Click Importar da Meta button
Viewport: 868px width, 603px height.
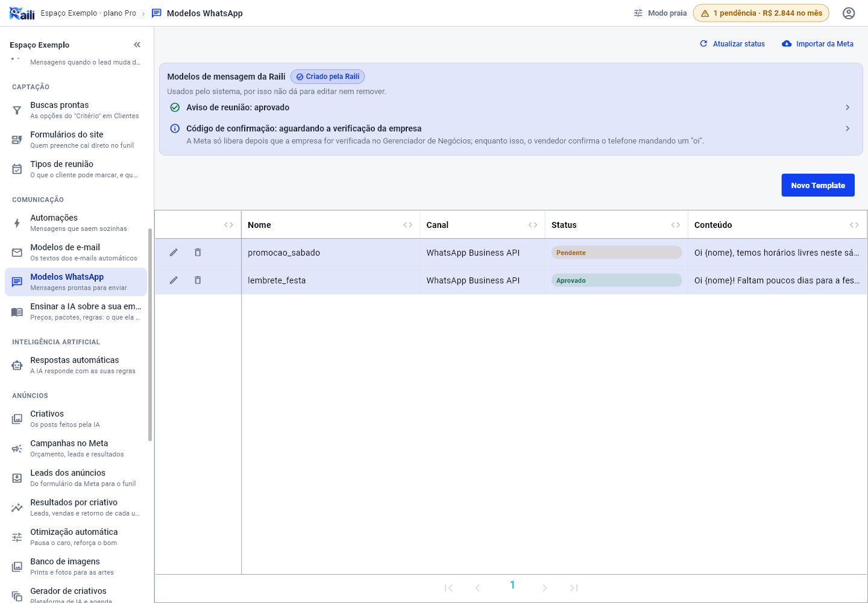[x=818, y=43]
